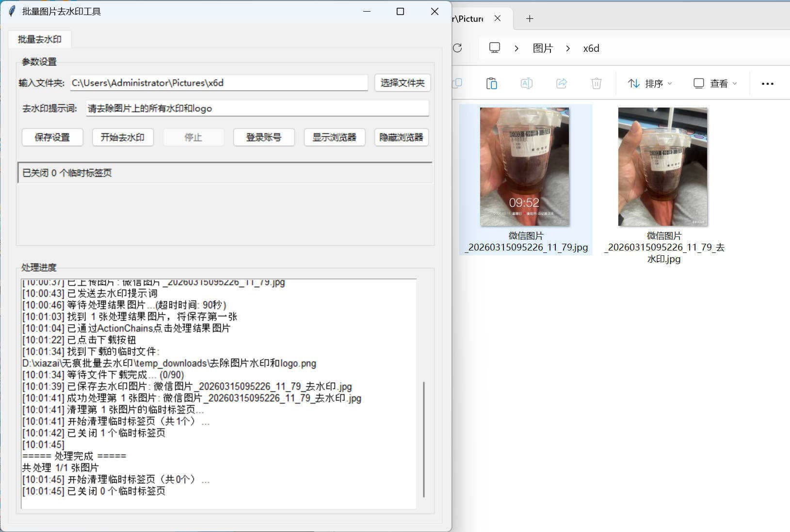Open a new tab with the plus icon
This screenshot has height=532, width=790.
(530, 18)
